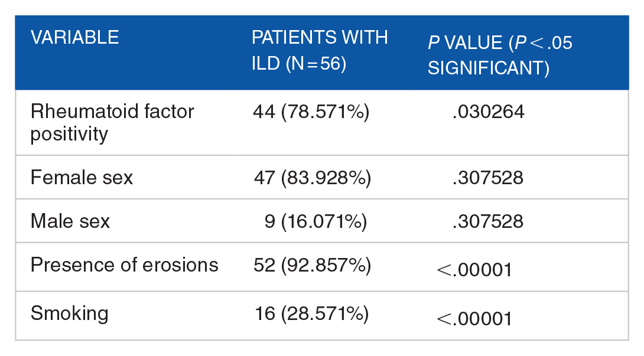644x356 pixels.
Task: Click the word SIGNIFICANT in header
Action: click(x=489, y=68)
